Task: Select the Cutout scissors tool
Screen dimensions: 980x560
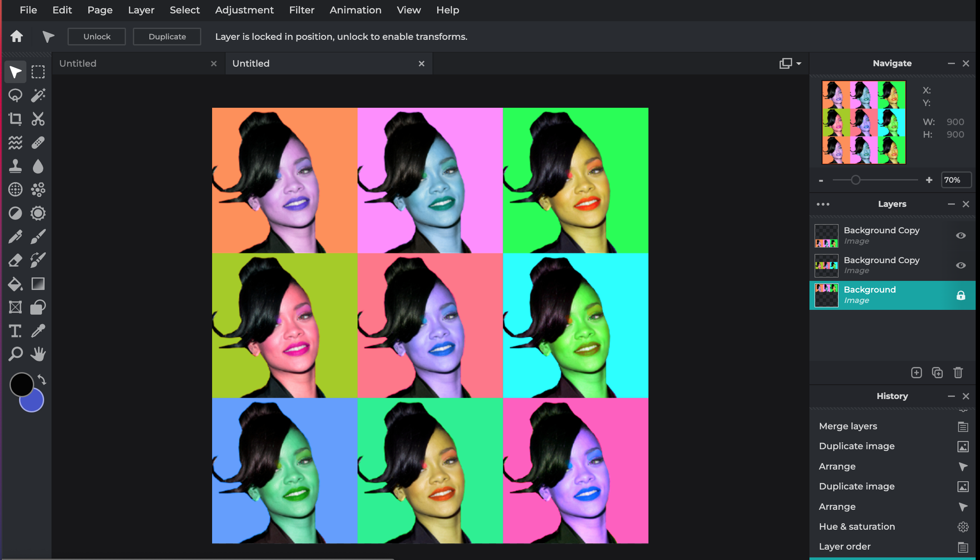Action: click(38, 119)
